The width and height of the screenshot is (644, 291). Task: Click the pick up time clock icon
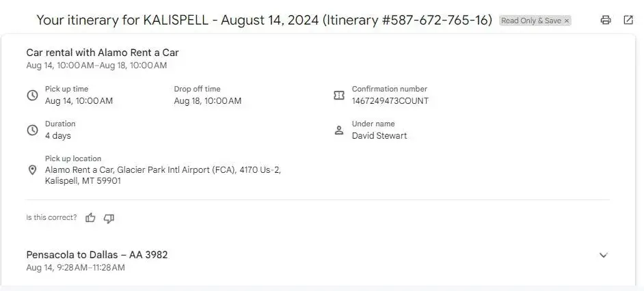[x=32, y=95]
